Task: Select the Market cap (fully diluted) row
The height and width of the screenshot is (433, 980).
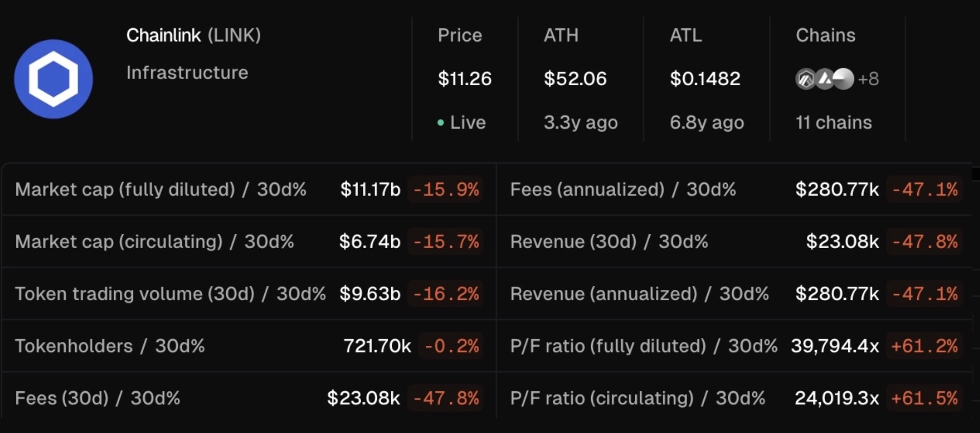Action: [249, 190]
